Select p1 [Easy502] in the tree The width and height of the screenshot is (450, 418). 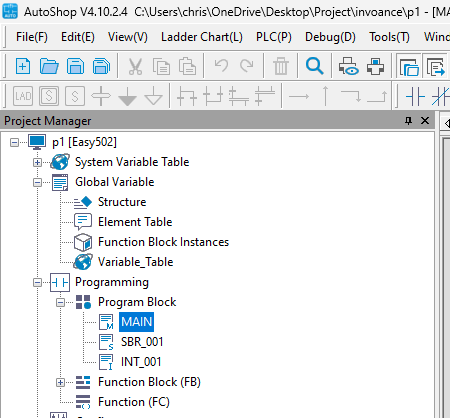84,142
